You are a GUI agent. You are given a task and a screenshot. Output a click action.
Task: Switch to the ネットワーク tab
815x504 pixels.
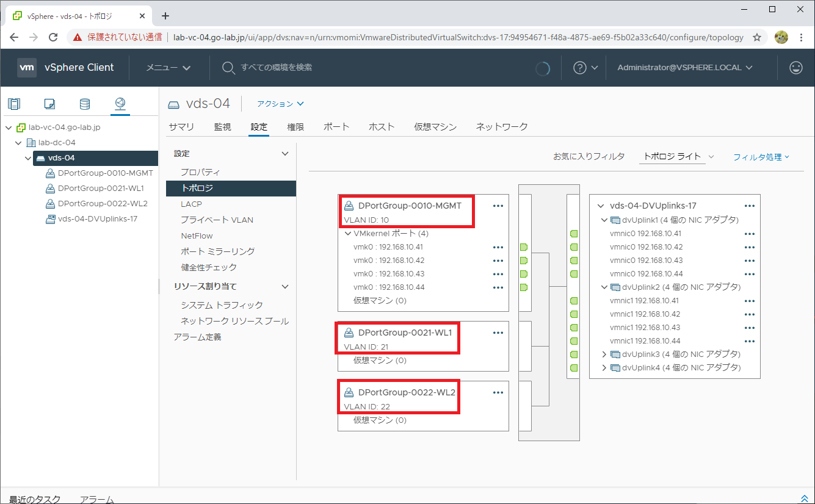click(502, 127)
